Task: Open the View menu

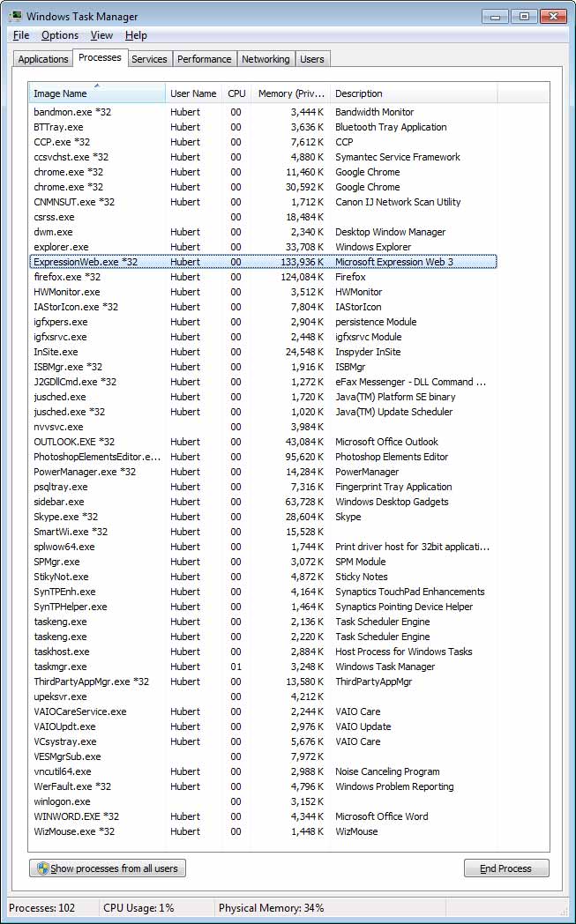Action: coord(101,35)
